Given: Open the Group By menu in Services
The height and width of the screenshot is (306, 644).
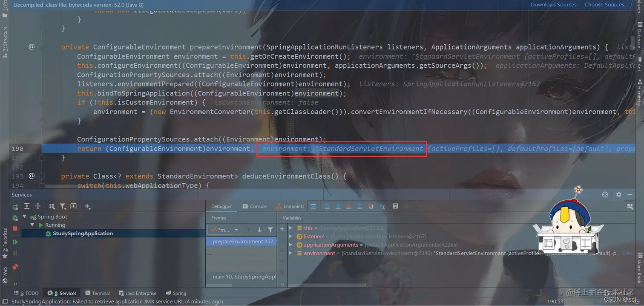Looking at the screenshot, I should pyautogui.click(x=52, y=206).
